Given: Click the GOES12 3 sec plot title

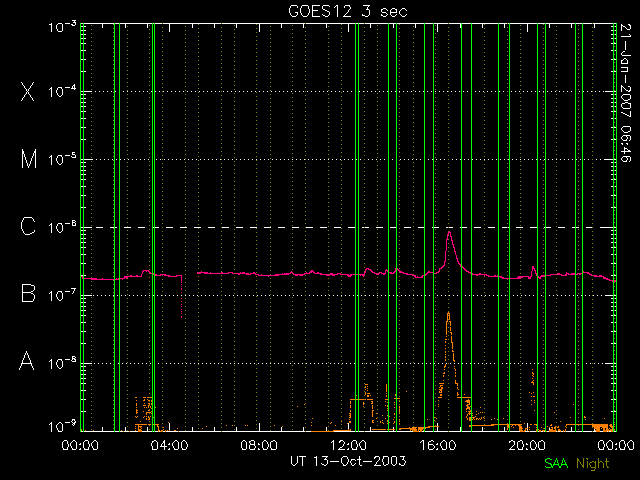Looking at the screenshot, I should pos(348,11).
